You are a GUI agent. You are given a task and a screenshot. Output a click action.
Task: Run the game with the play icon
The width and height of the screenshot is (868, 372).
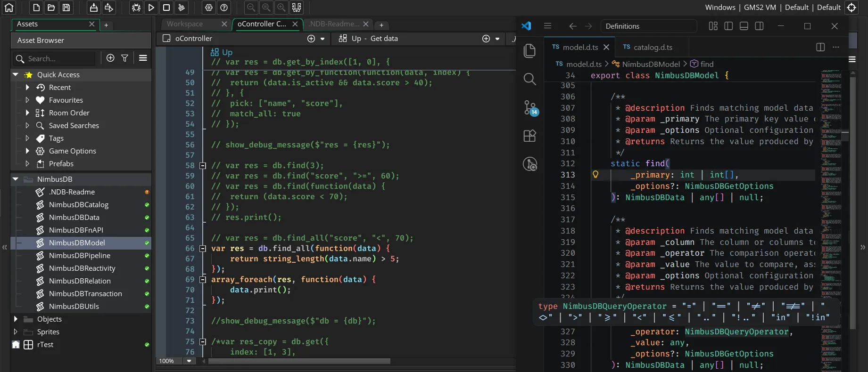pos(151,8)
